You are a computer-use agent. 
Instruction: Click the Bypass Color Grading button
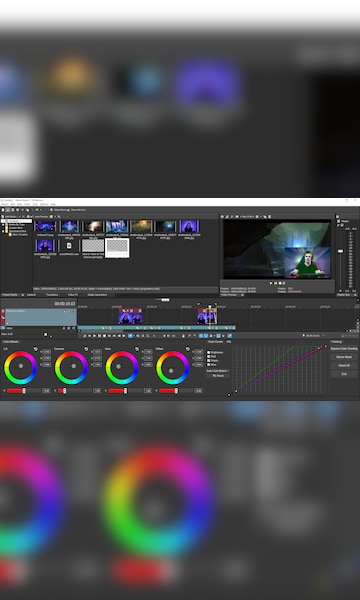[344, 349]
